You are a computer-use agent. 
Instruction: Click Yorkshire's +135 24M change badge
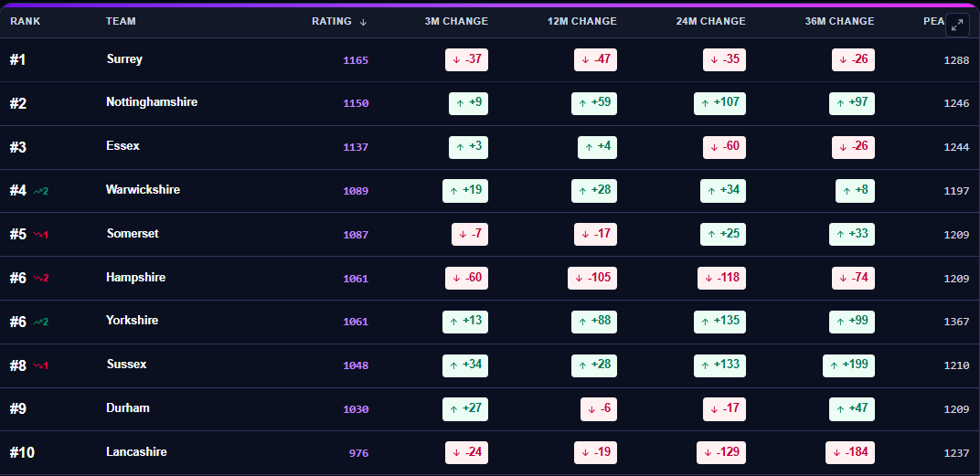720,322
